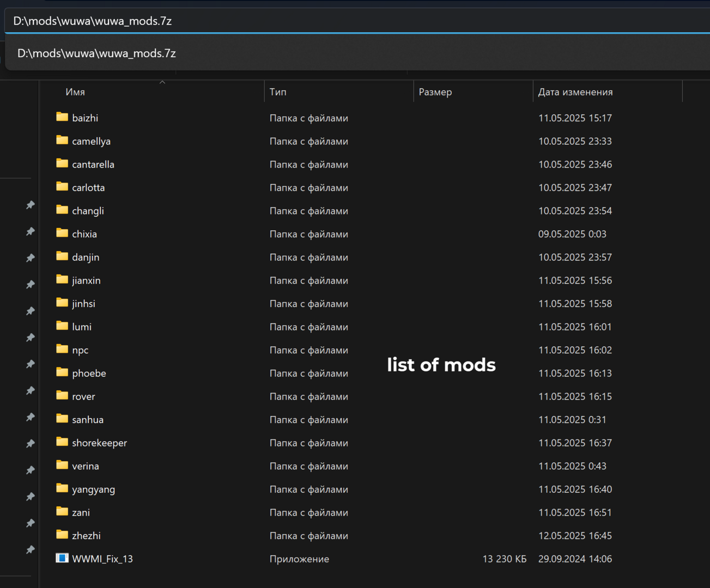This screenshot has height=588, width=710.
Task: Select the carlotta folder name
Action: [x=88, y=188]
